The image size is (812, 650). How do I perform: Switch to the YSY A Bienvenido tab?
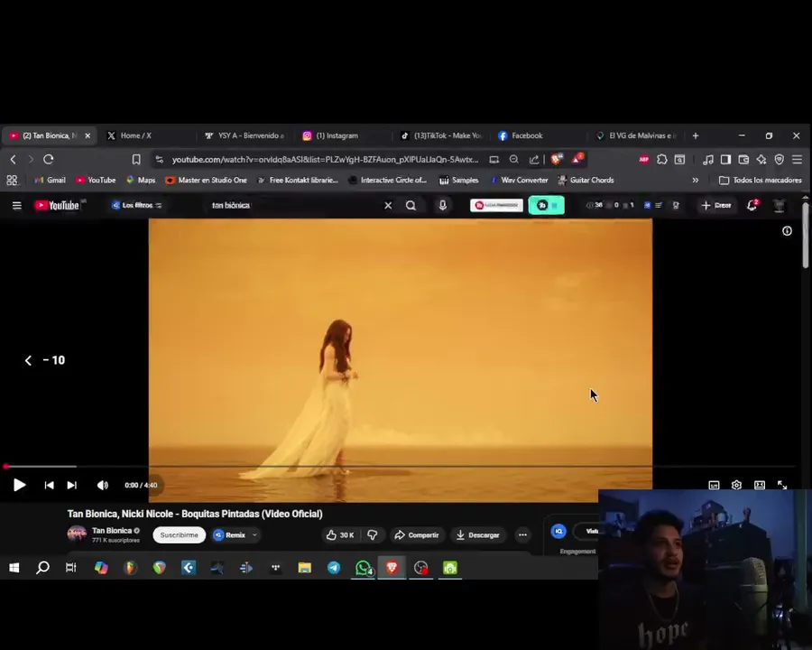point(246,135)
